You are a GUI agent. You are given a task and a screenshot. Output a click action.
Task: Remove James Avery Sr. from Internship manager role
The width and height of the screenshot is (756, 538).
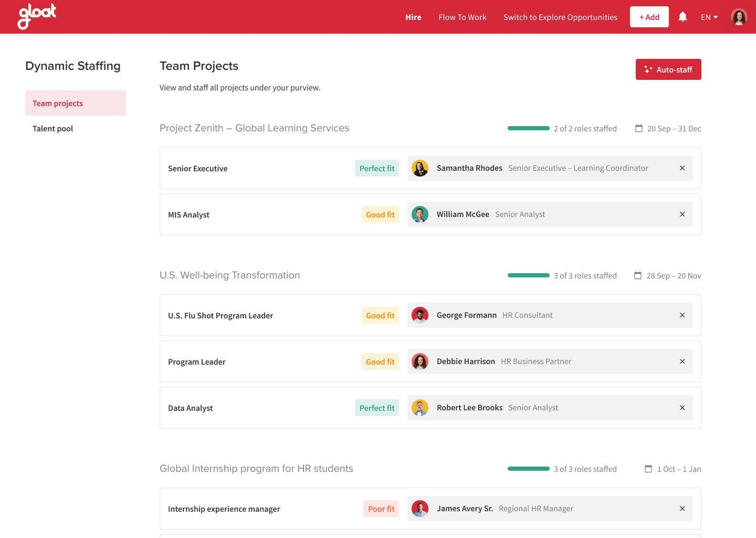click(682, 509)
